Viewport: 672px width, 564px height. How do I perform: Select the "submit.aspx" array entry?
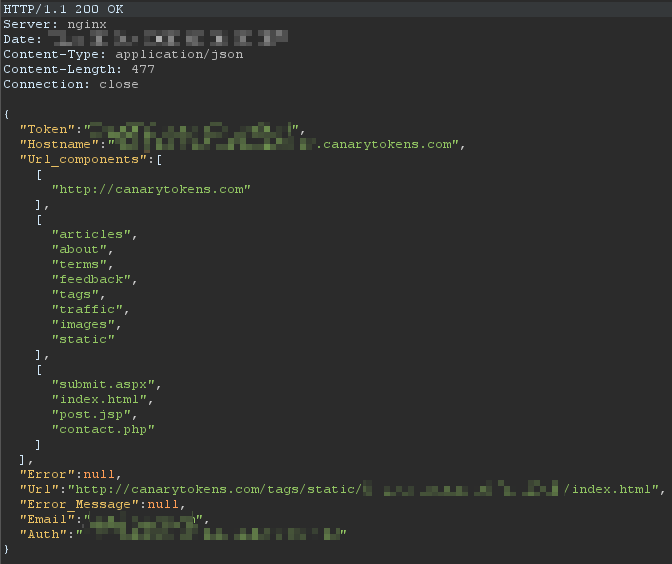pyautogui.click(x=104, y=384)
